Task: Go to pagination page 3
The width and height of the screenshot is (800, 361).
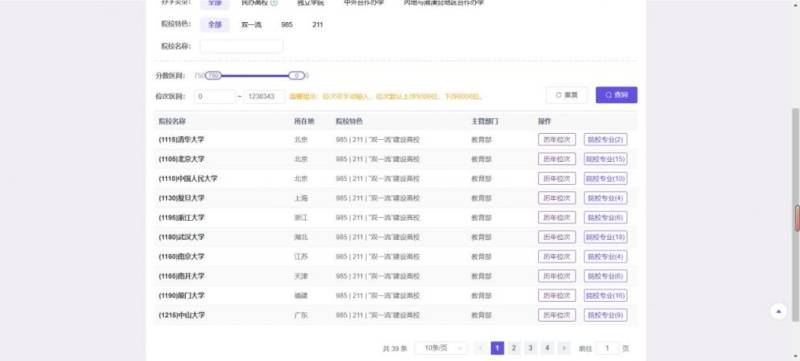Action: 531,348
